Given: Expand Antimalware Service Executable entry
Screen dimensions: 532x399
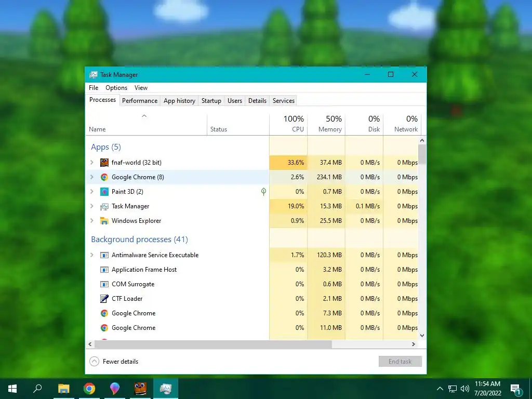Looking at the screenshot, I should tap(91, 255).
